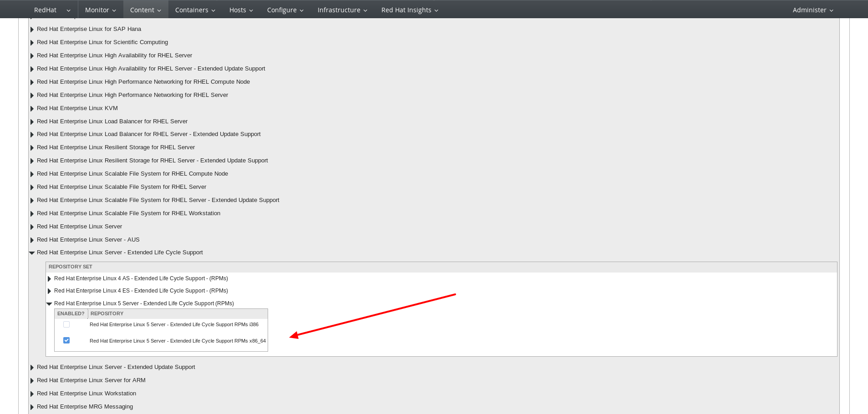The width and height of the screenshot is (868, 414).
Task: Open the Hosts menu
Action: pos(241,10)
